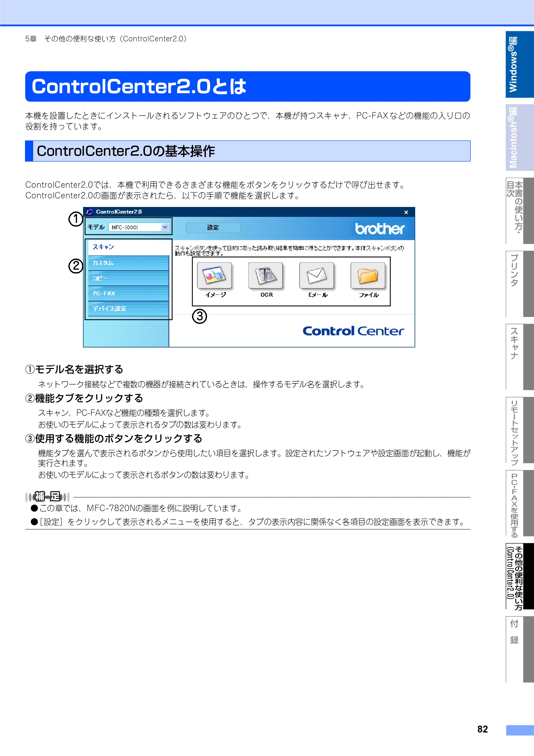The width and height of the screenshot is (534, 756).
Task: Click the 補足 note label
Action: (48, 496)
